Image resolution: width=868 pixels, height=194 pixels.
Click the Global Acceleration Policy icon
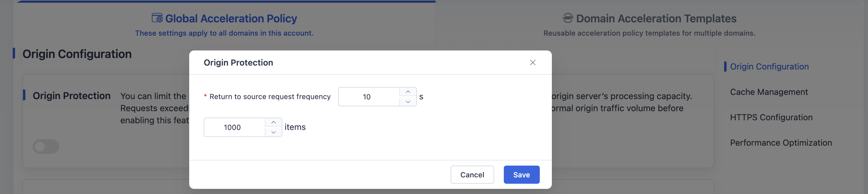157,18
